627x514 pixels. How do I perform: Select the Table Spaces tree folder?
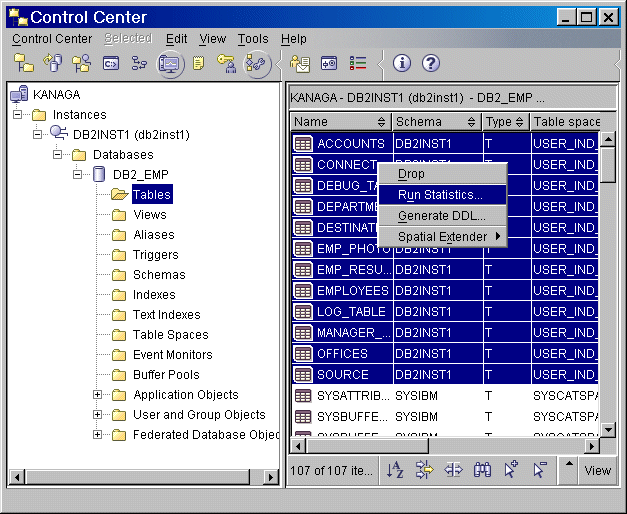[170, 335]
